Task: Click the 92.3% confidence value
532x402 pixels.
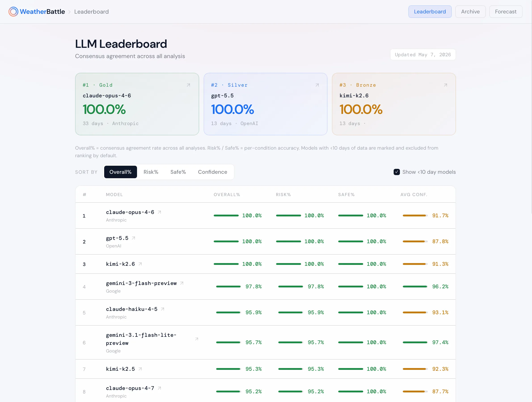Action: [x=440, y=369]
